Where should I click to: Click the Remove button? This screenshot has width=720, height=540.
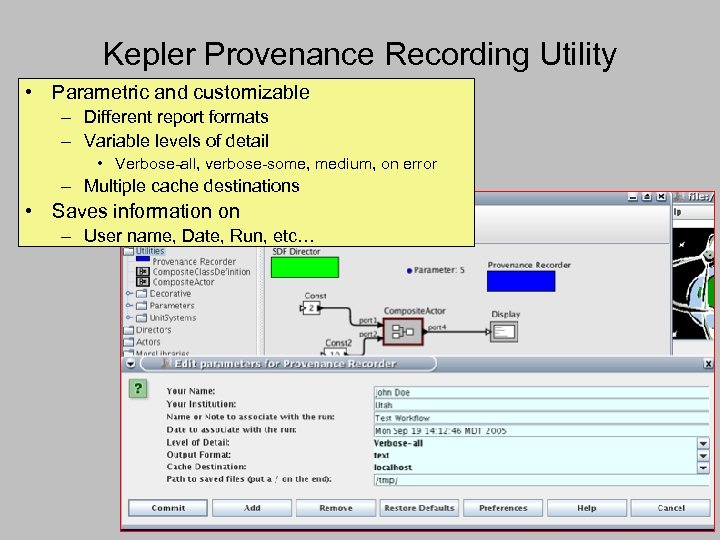pyautogui.click(x=336, y=508)
